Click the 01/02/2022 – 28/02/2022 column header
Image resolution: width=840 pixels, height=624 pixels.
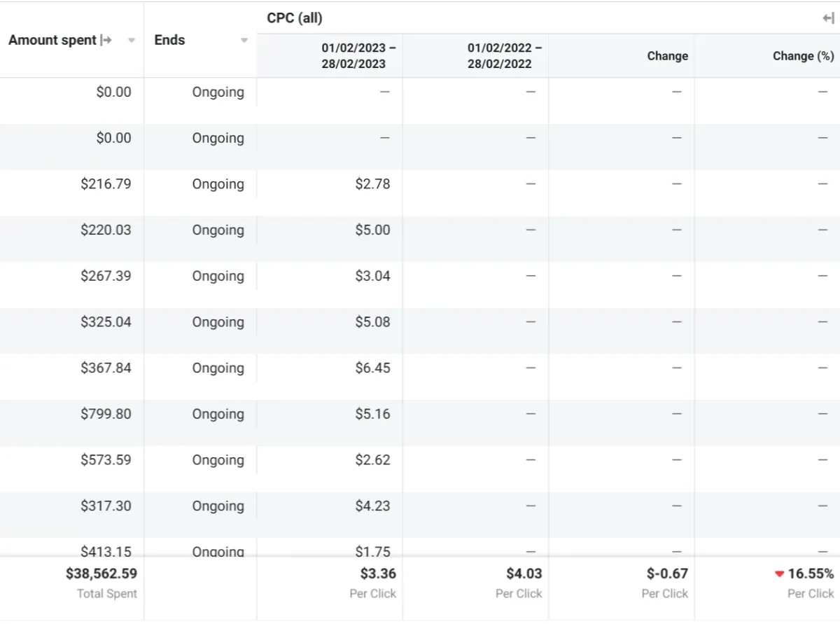click(x=505, y=56)
